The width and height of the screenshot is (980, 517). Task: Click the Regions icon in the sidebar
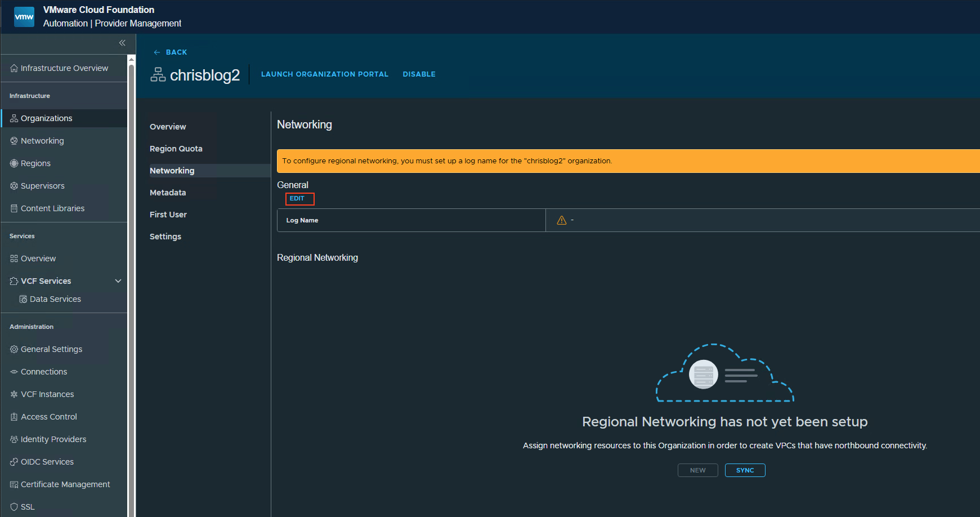pos(14,163)
